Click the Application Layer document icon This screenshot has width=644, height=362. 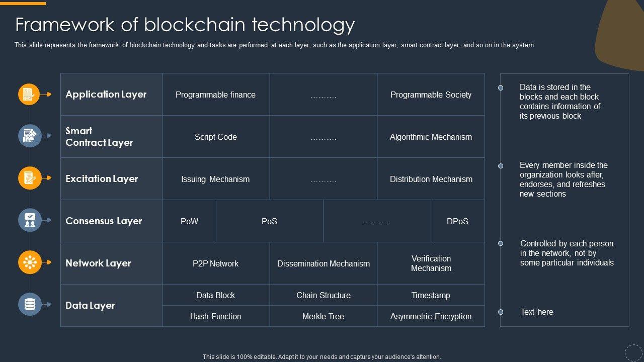coord(29,95)
